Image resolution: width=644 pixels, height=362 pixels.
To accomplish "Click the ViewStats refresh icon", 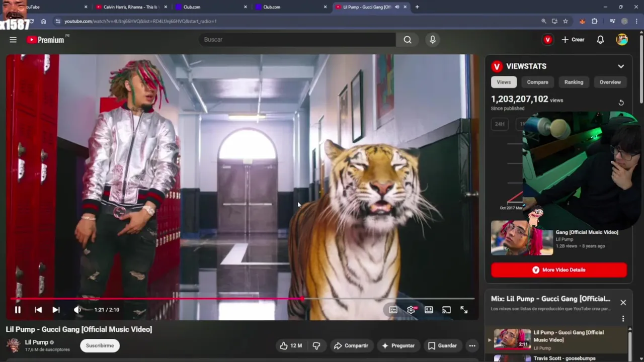I will pos(621,103).
